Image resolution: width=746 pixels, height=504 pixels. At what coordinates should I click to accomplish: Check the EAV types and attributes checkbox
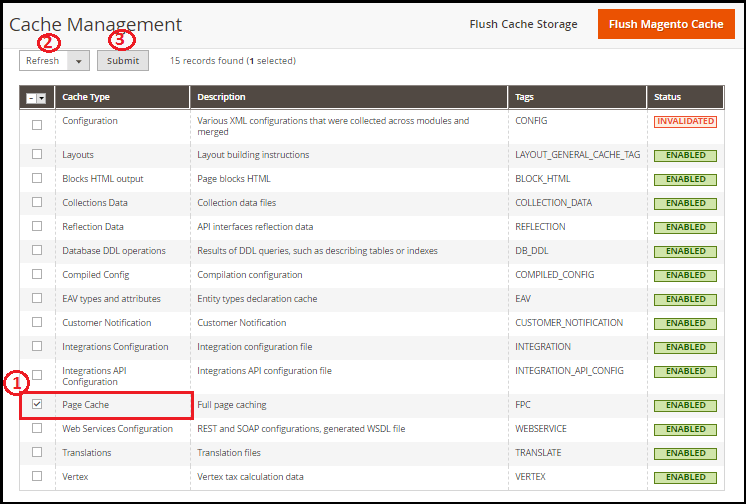[x=37, y=298]
